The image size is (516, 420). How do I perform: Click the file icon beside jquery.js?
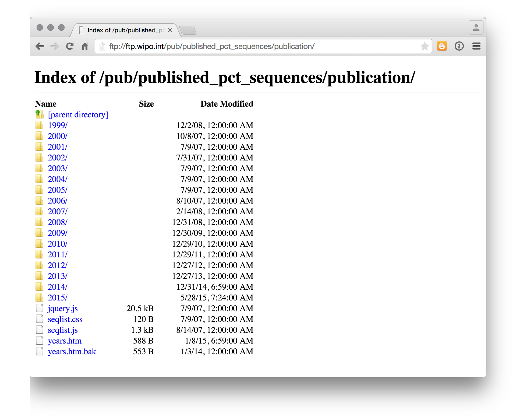(x=40, y=308)
